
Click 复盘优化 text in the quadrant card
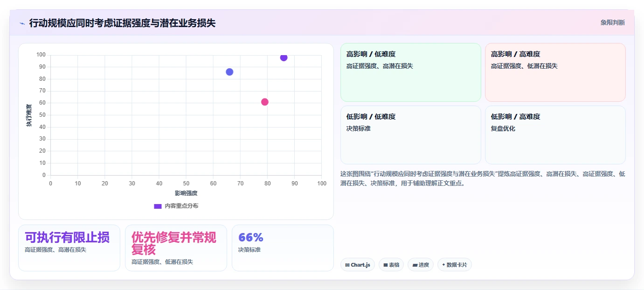click(x=503, y=128)
